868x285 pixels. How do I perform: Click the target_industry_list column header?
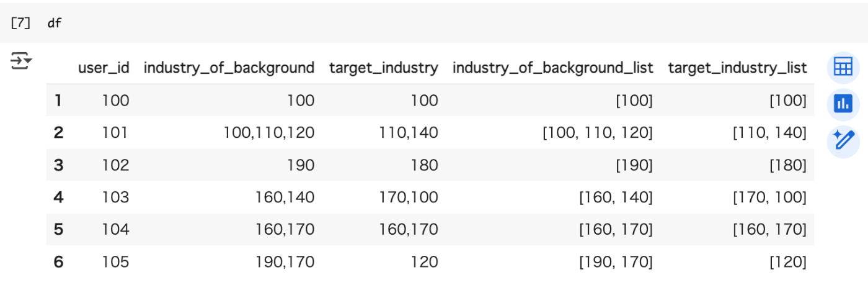click(x=737, y=68)
